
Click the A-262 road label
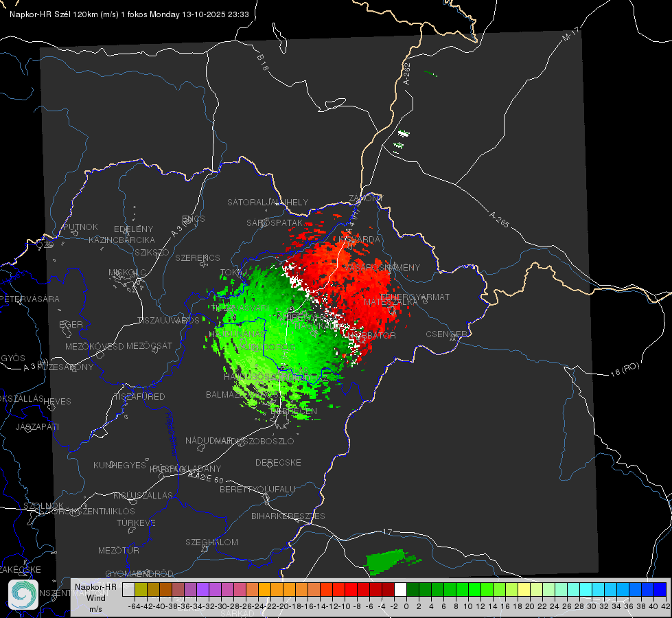(x=407, y=73)
